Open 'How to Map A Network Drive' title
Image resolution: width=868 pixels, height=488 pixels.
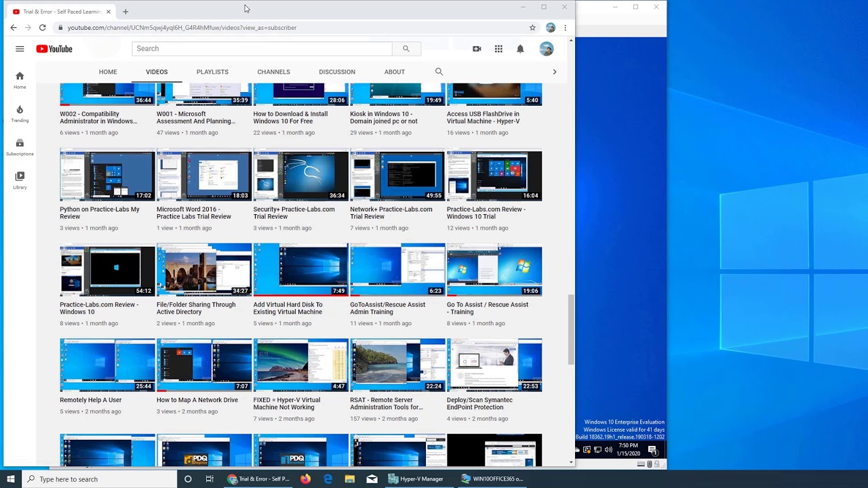click(197, 400)
